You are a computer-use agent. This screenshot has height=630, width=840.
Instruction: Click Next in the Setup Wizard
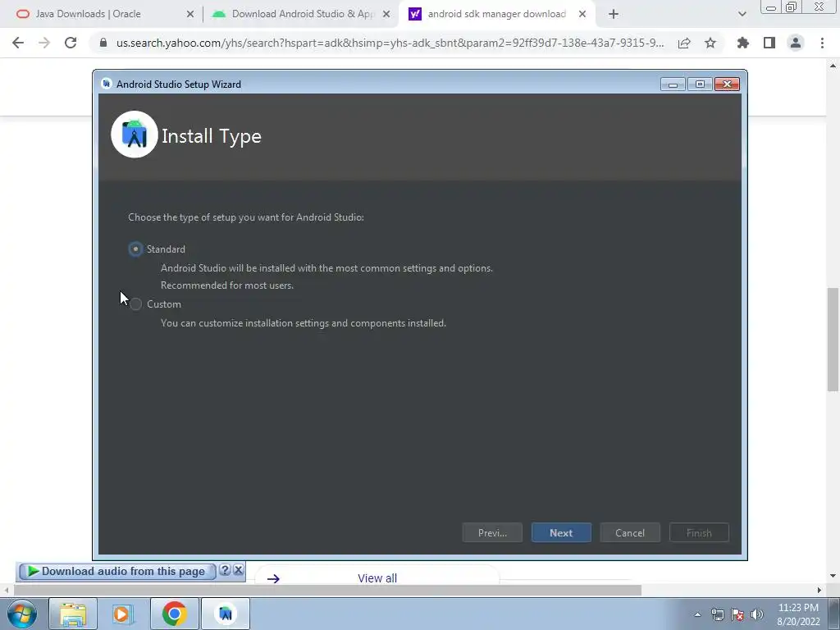tap(561, 533)
